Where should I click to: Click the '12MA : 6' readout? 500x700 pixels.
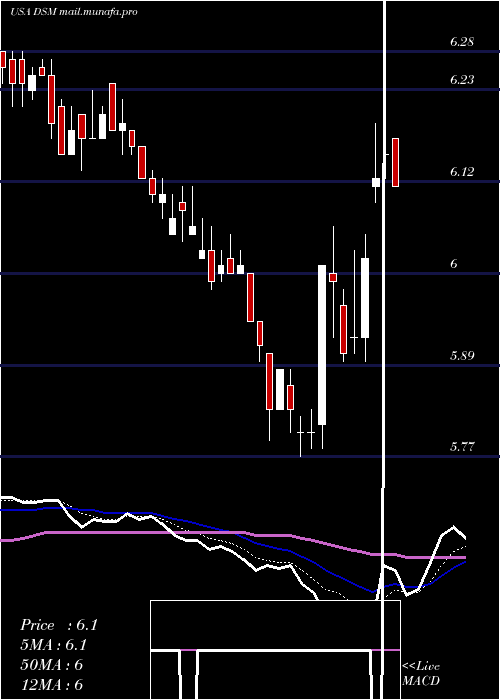pos(52,684)
